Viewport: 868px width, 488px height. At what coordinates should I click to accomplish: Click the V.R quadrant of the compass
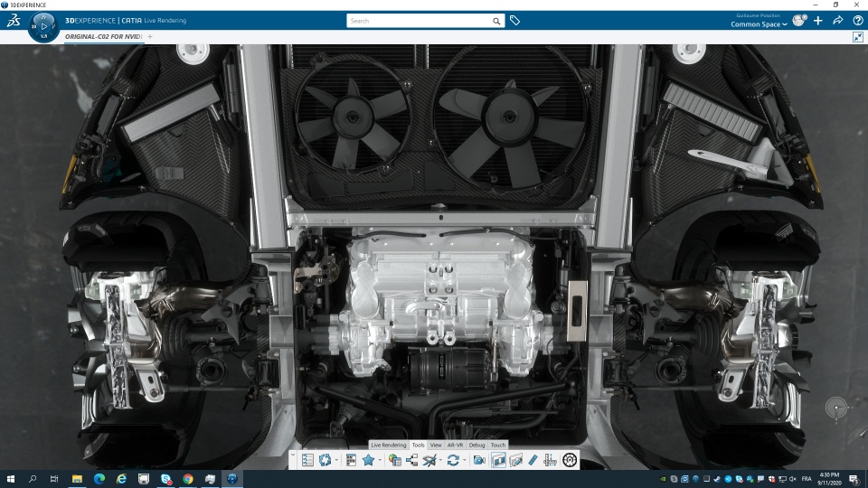[x=43, y=36]
